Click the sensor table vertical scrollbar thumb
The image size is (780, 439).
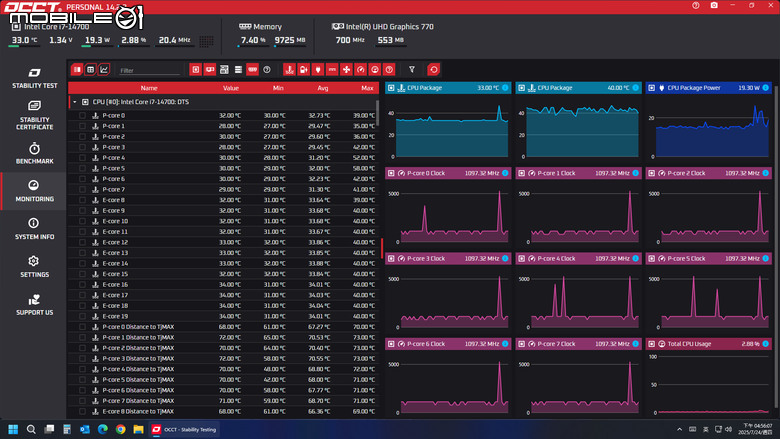(378, 113)
